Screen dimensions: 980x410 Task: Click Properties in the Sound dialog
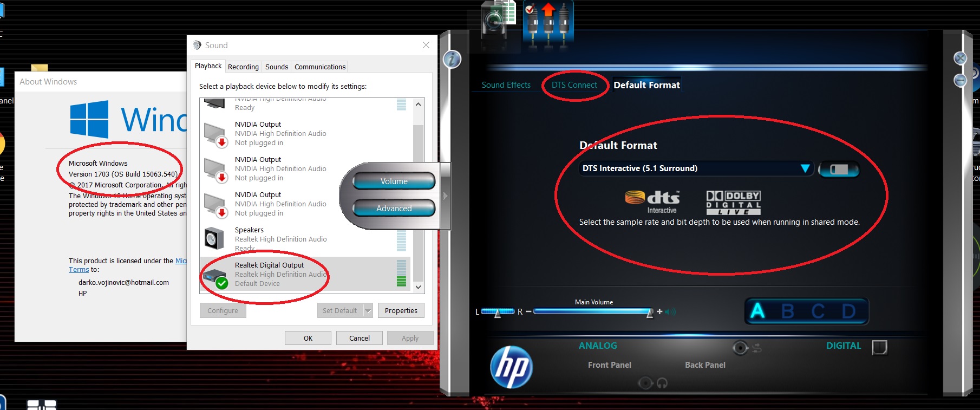[x=401, y=310]
